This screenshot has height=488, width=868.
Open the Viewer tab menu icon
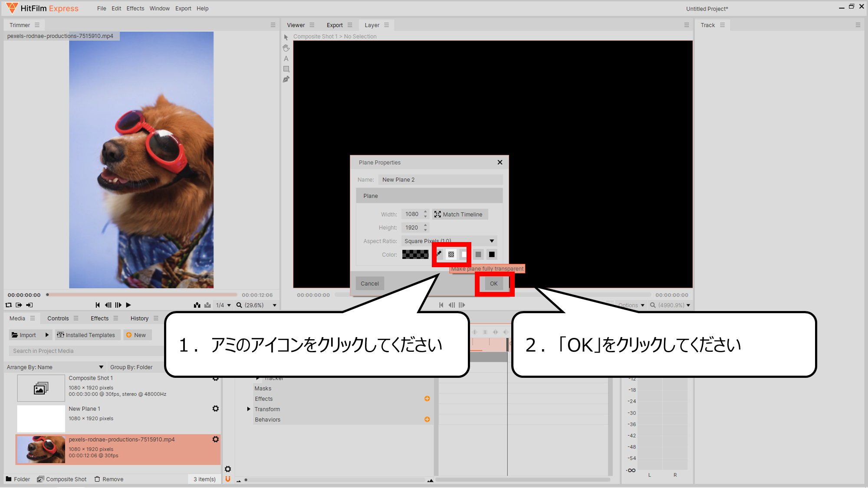point(312,25)
